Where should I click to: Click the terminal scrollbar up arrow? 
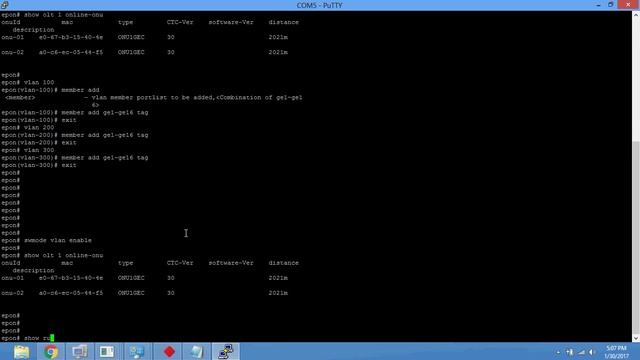point(636,15)
